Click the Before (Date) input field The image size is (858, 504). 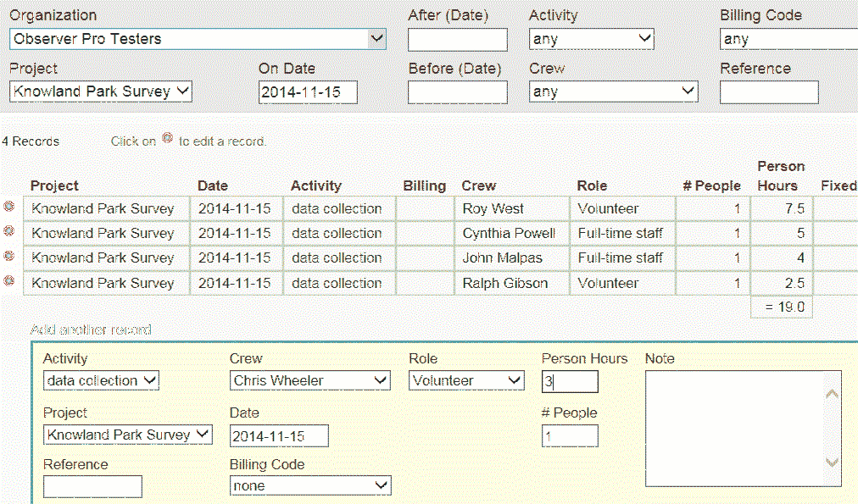457,92
